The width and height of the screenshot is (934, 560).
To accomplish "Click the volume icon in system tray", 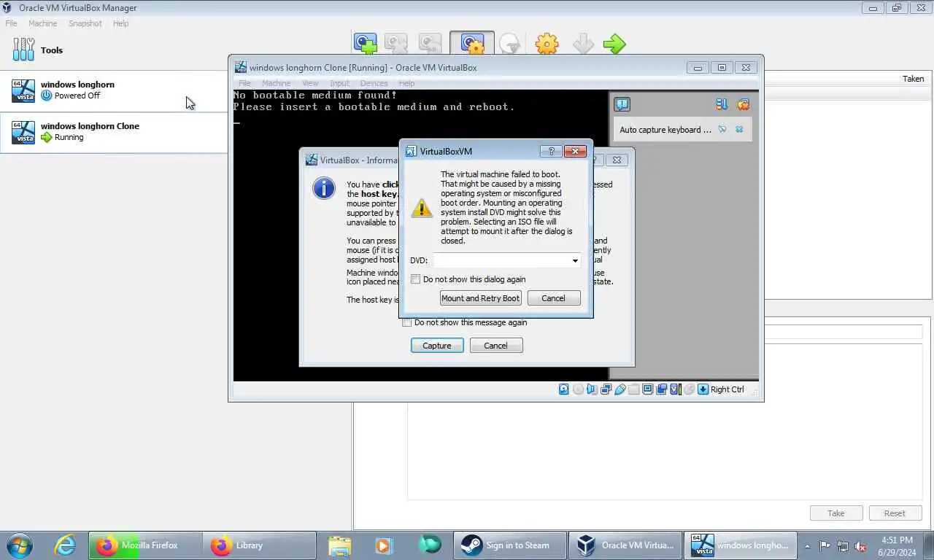I will coord(861,545).
